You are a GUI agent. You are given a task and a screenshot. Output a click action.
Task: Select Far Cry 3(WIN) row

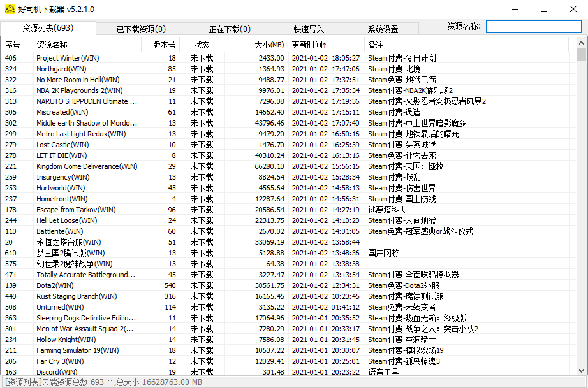pos(288,362)
